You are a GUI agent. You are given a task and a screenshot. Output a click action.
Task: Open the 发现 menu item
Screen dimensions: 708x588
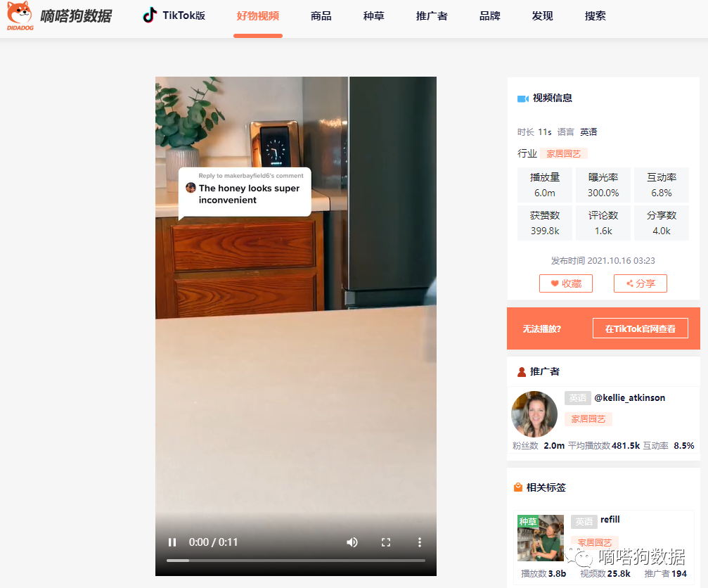[542, 15]
